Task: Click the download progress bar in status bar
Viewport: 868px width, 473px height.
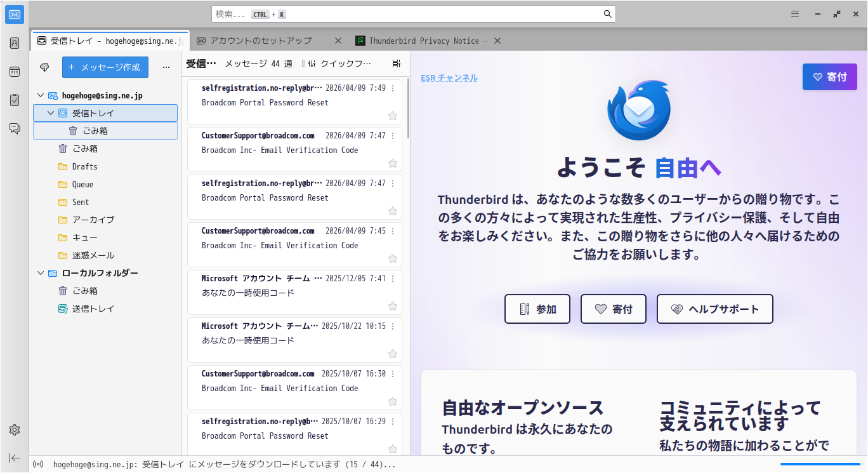Action: (820, 464)
